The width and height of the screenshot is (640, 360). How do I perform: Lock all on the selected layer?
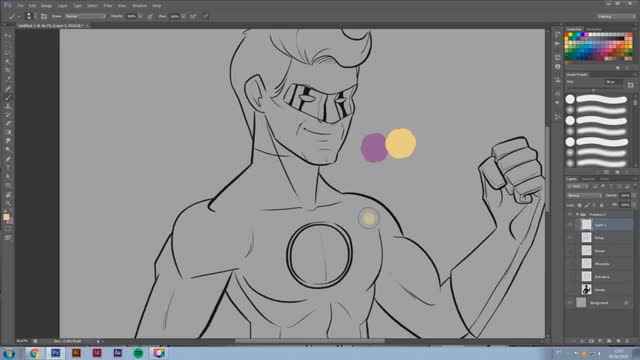pyautogui.click(x=602, y=205)
